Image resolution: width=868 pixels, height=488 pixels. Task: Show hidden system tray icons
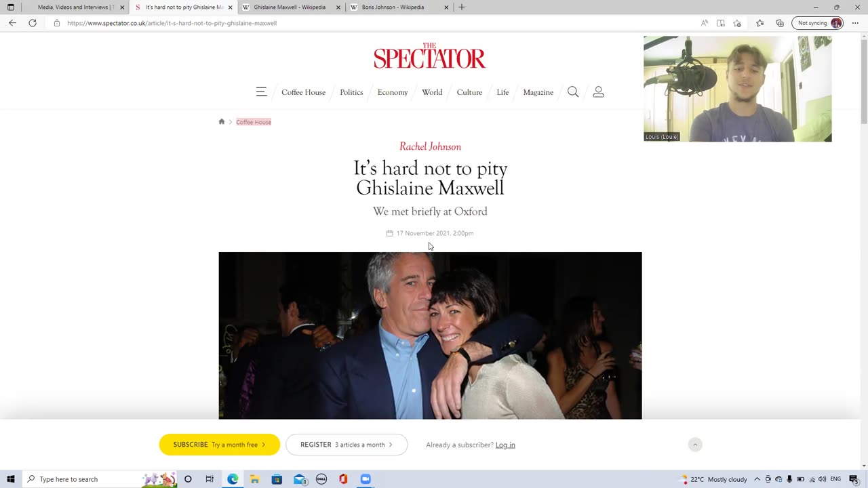757,479
